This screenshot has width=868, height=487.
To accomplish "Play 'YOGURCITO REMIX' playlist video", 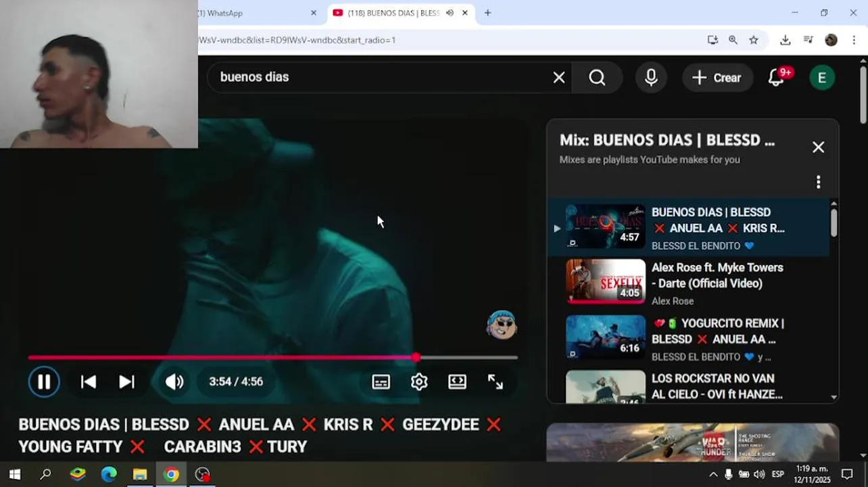I will click(x=688, y=339).
